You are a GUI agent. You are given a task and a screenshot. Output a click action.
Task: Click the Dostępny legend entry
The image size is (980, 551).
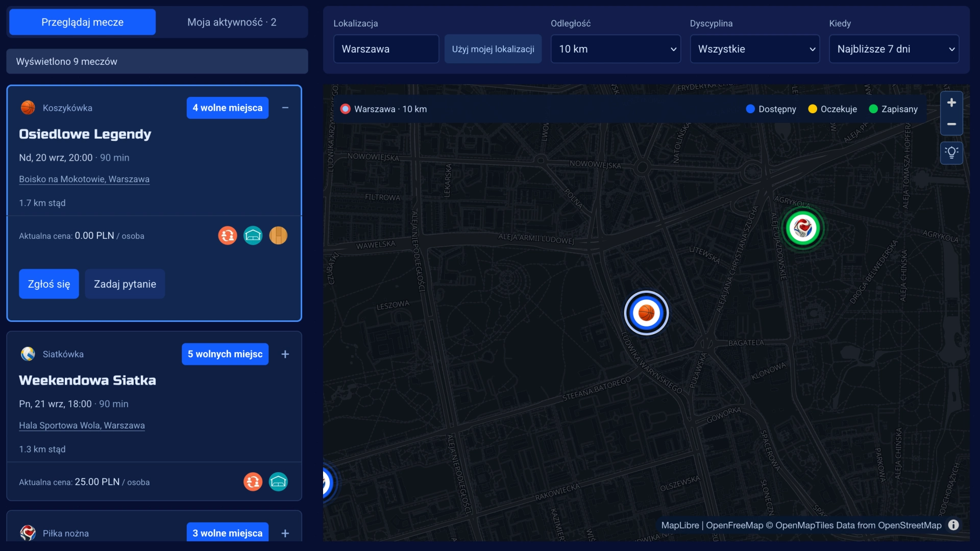coord(771,109)
